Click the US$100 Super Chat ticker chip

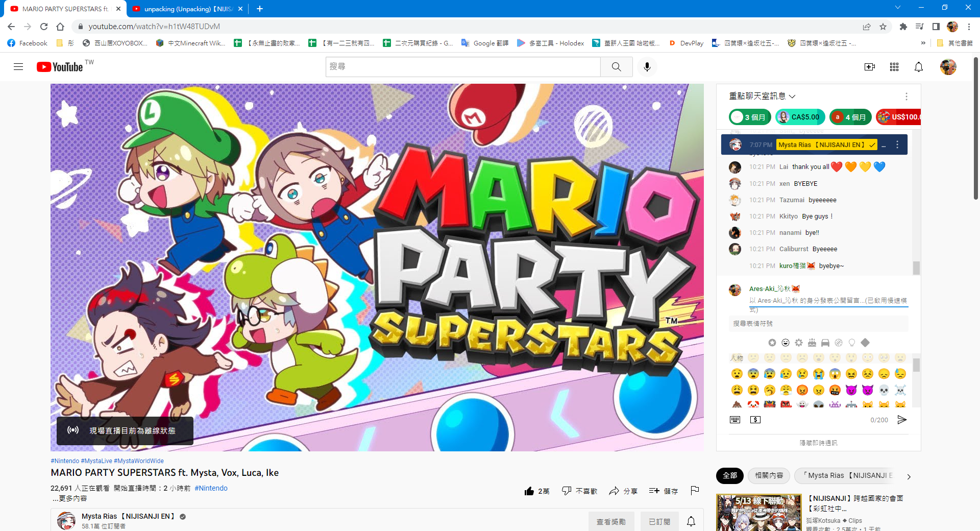[x=899, y=117]
